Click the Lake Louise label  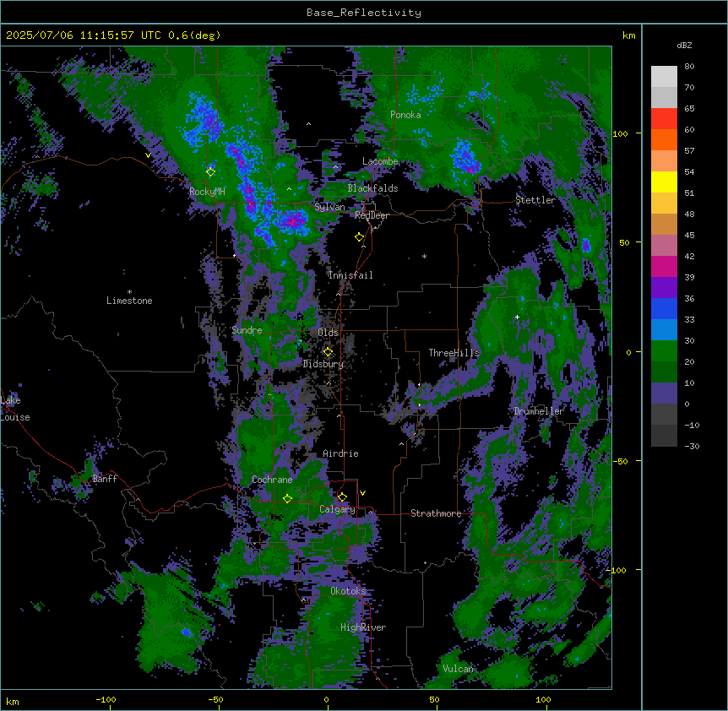point(15,409)
